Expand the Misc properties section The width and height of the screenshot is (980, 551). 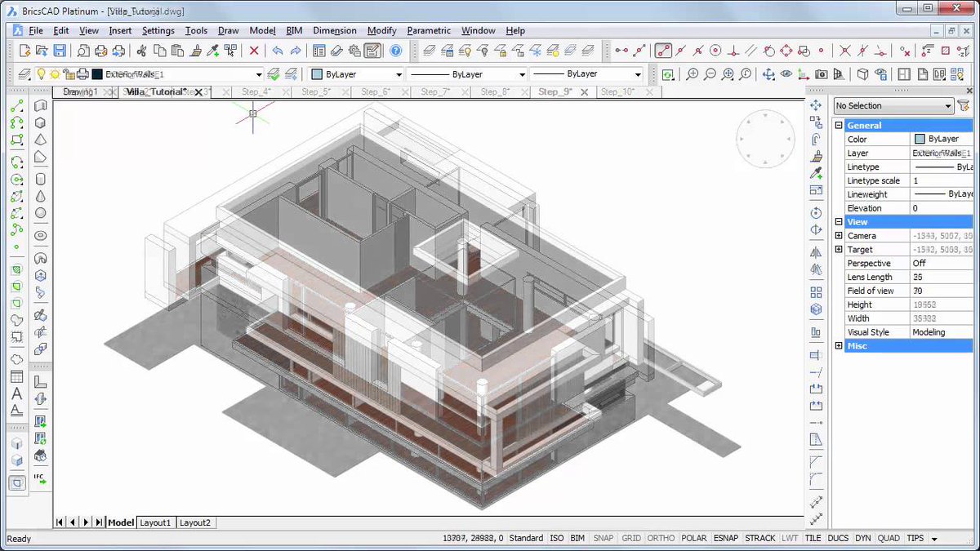839,346
